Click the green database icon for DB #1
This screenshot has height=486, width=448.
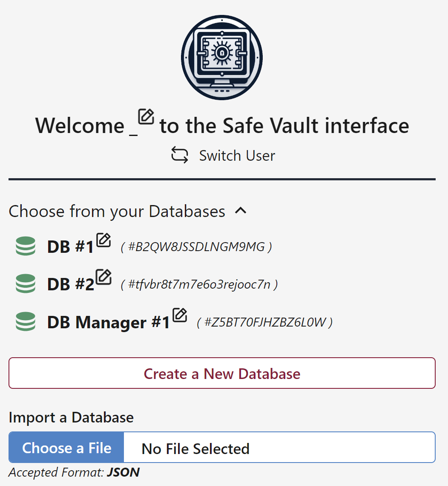pos(26,246)
